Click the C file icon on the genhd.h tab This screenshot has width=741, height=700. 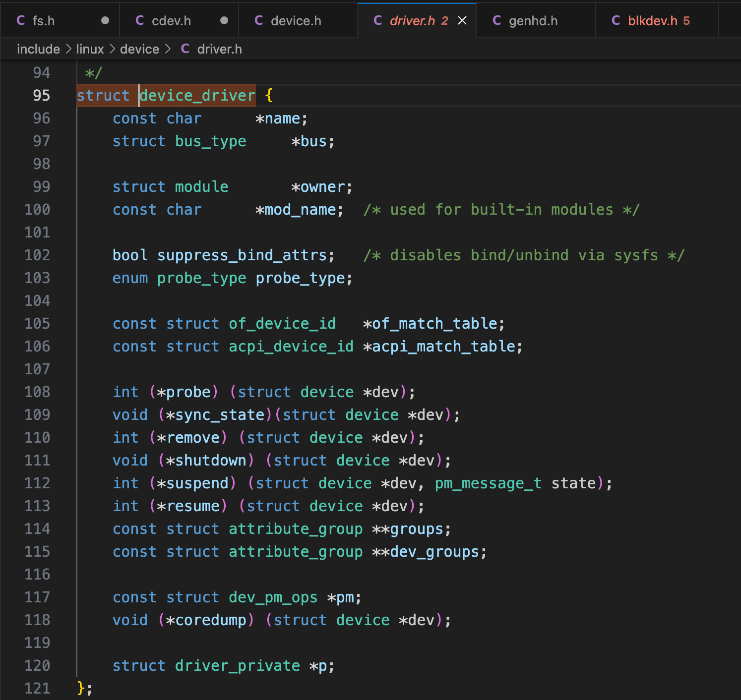[497, 20]
